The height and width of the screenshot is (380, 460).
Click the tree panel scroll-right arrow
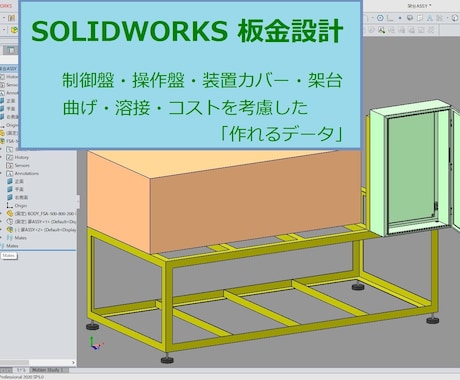73,362
